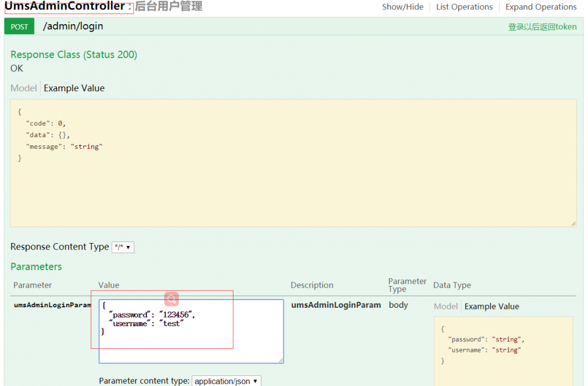Open the Response Content Type dropdown
This screenshot has height=386, width=588.
(122, 247)
